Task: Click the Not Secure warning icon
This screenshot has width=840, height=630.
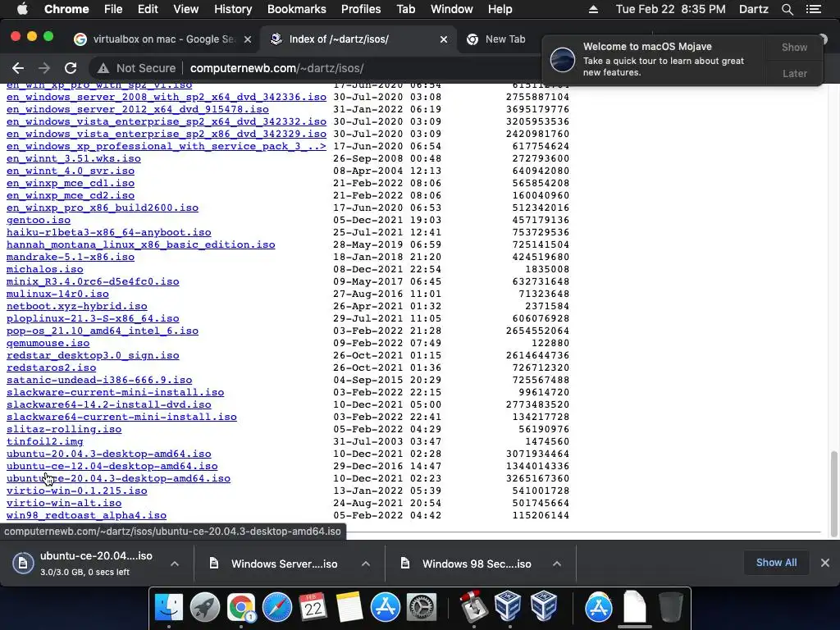Action: tap(103, 68)
